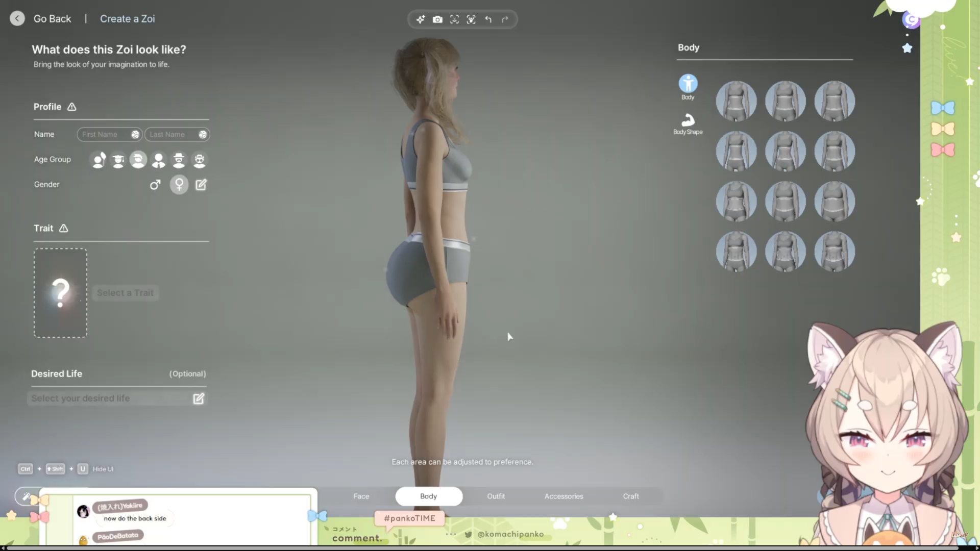Click the camera screenshot icon
This screenshot has width=980, height=551.
tap(437, 19)
